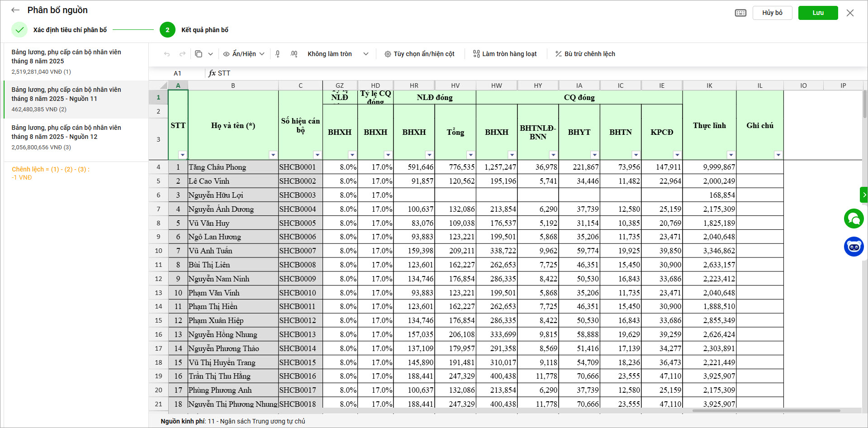Click the horizontal scrollbar of the sheet

[766, 411]
